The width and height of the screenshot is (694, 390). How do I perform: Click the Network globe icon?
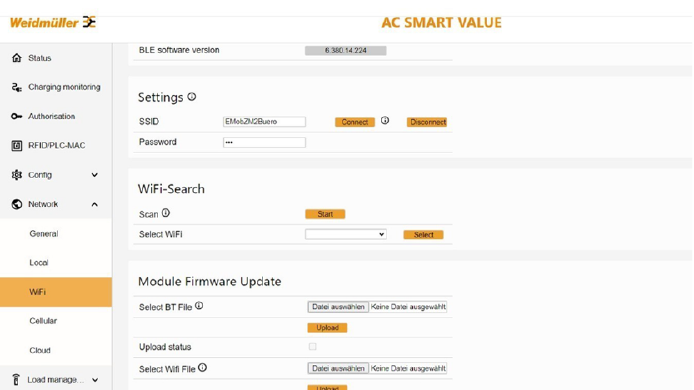(16, 204)
